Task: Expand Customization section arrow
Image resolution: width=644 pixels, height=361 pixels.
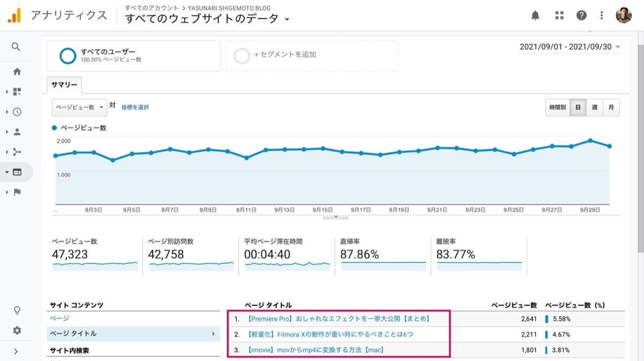Action: [x=7, y=92]
